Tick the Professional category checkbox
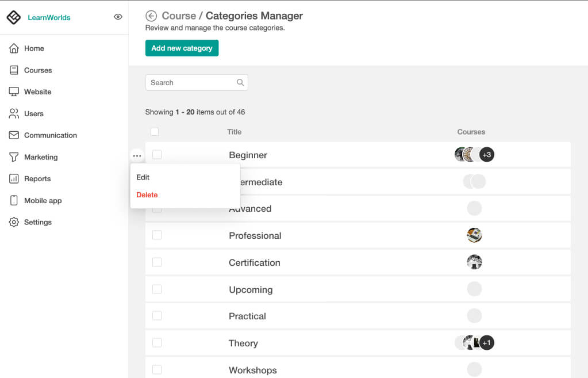This screenshot has width=588, height=378. (157, 235)
